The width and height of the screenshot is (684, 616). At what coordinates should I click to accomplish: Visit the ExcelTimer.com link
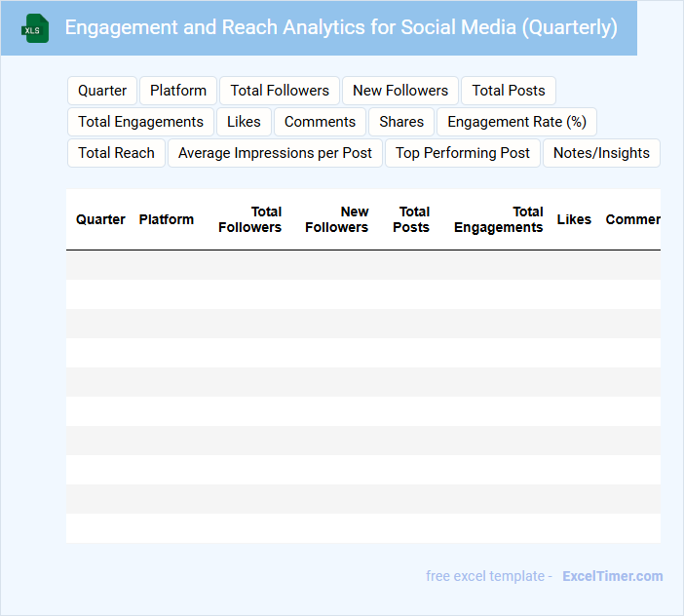tap(612, 576)
